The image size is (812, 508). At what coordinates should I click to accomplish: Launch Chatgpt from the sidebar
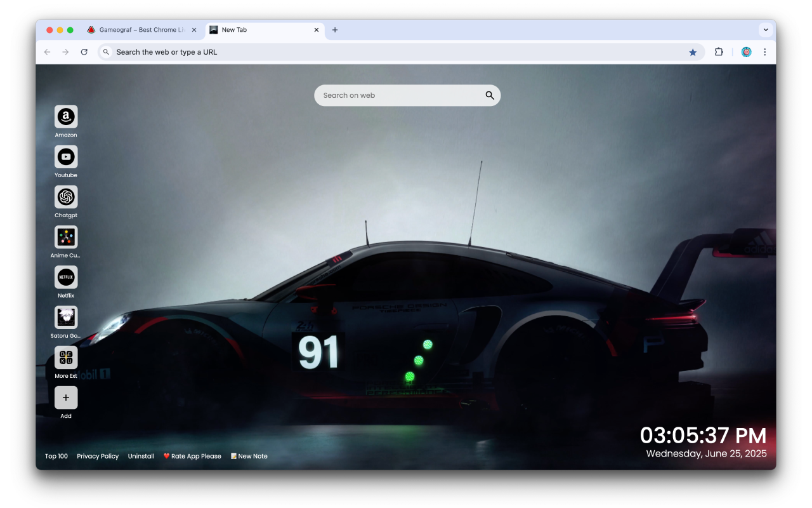66,197
